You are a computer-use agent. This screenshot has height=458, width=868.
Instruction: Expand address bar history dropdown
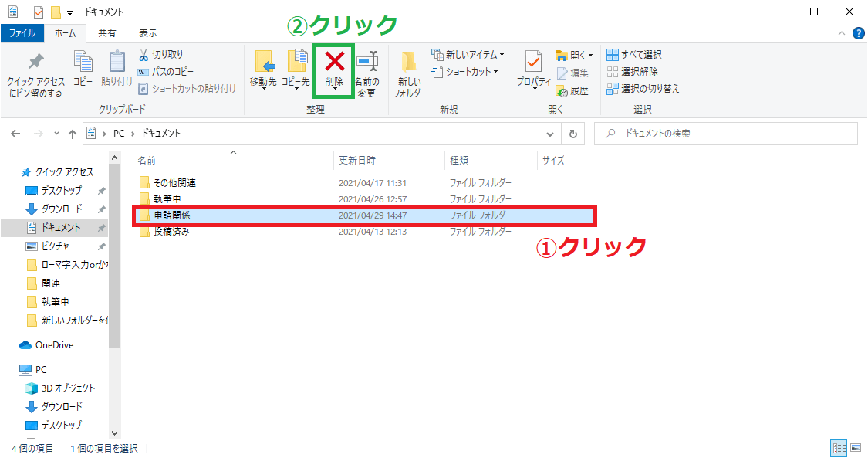(549, 134)
